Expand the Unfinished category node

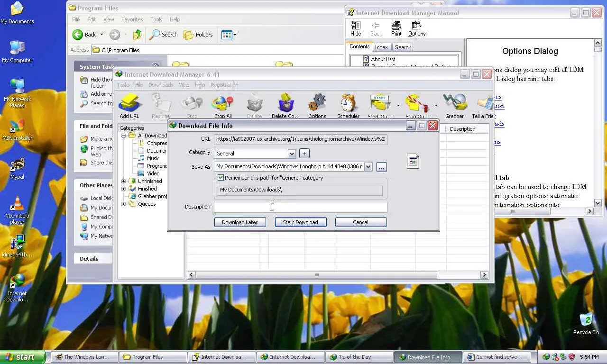coord(124,181)
